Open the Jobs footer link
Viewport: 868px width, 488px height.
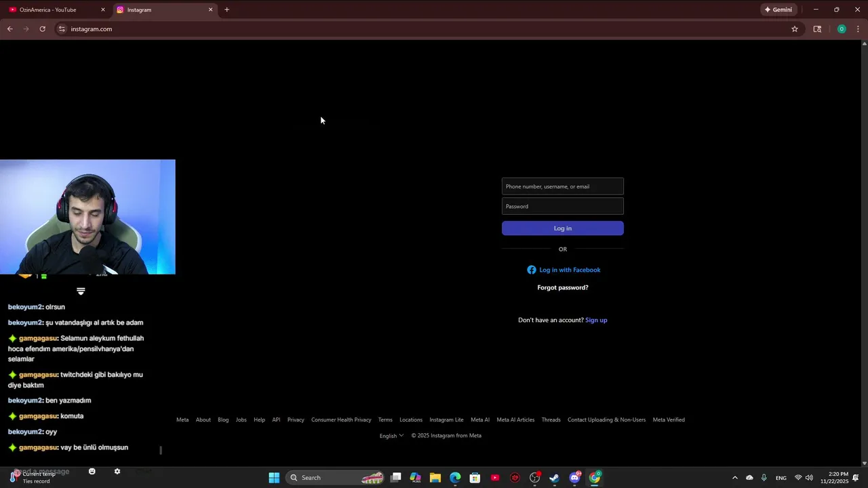tap(241, 420)
